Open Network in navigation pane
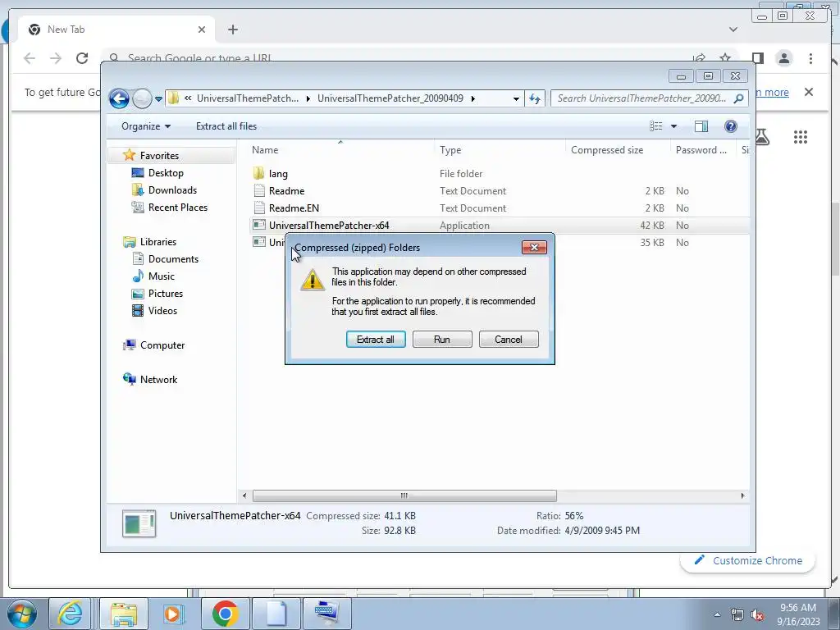The height and width of the screenshot is (630, 840). click(158, 379)
